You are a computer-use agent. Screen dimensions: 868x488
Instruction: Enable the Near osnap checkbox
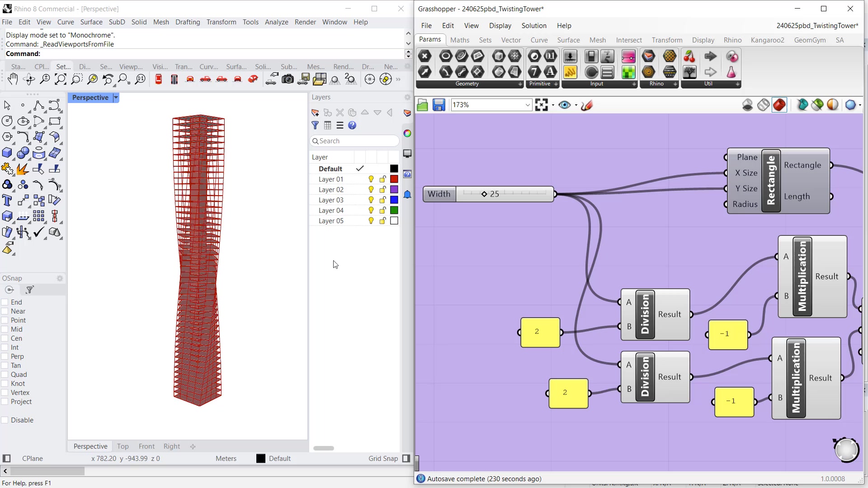pos(5,311)
